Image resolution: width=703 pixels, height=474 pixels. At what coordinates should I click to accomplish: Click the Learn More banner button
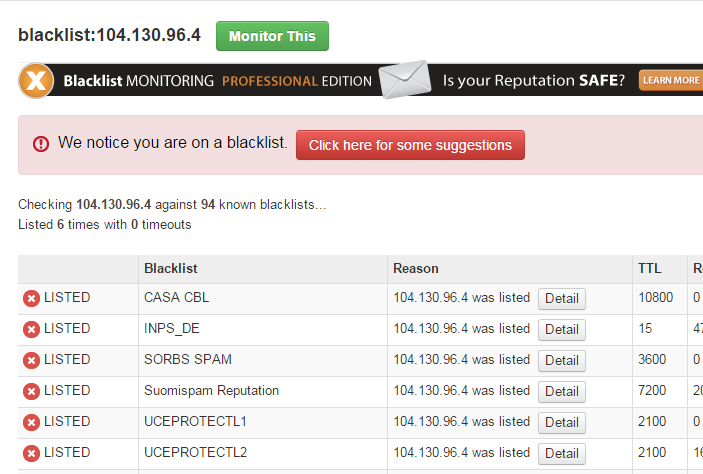tap(671, 80)
